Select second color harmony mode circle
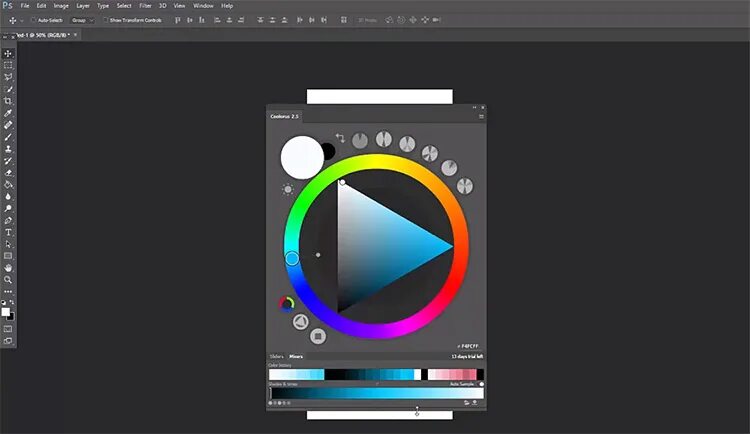Viewport: 750px width, 434px height. pos(384,139)
